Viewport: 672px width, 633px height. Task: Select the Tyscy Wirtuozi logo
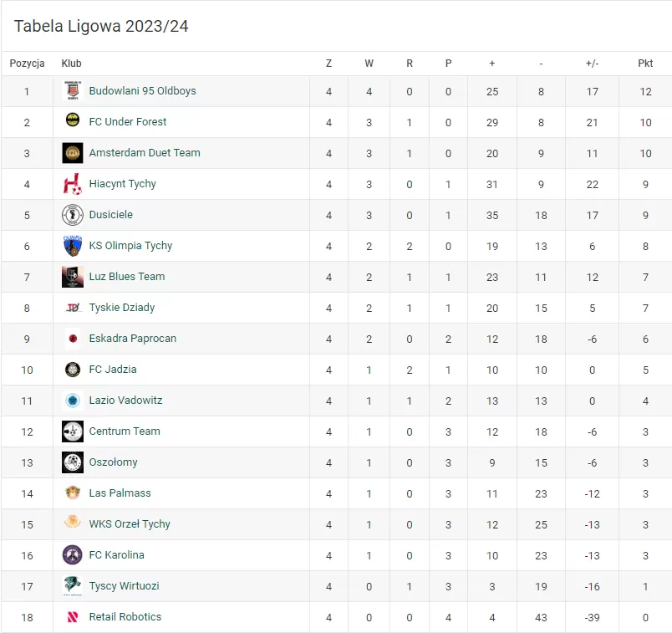(73, 586)
